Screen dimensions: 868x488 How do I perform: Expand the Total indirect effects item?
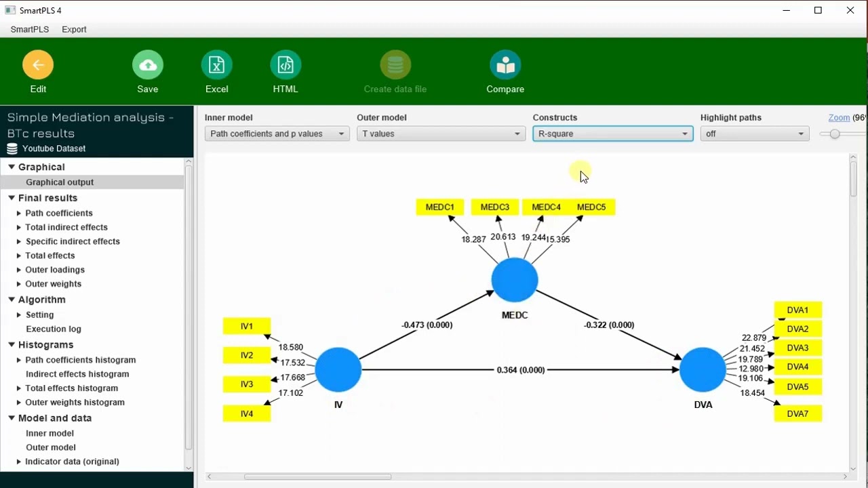pos(19,227)
